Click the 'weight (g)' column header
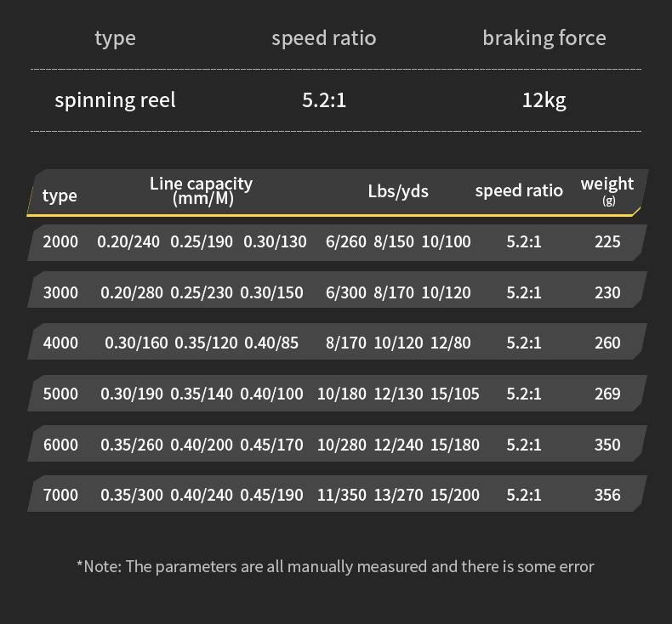The width and height of the screenshot is (672, 624). (607, 190)
